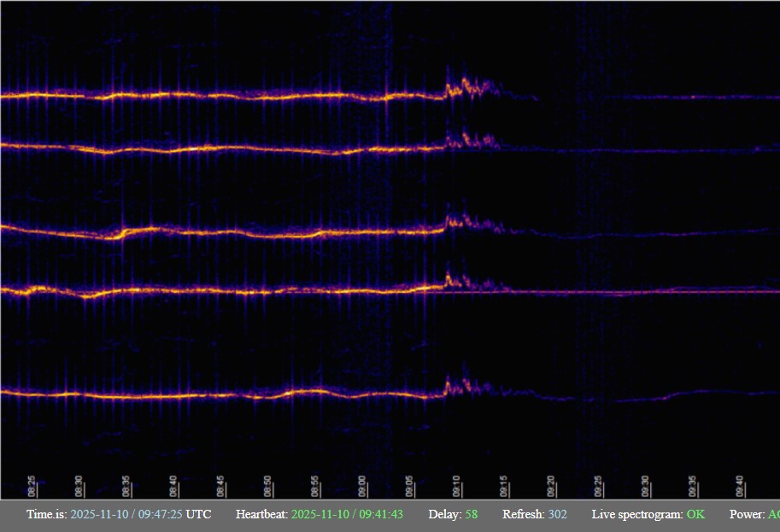Screen dimensions: 780x532
Task: Select the 09:00 time axis marker
Action: point(362,487)
